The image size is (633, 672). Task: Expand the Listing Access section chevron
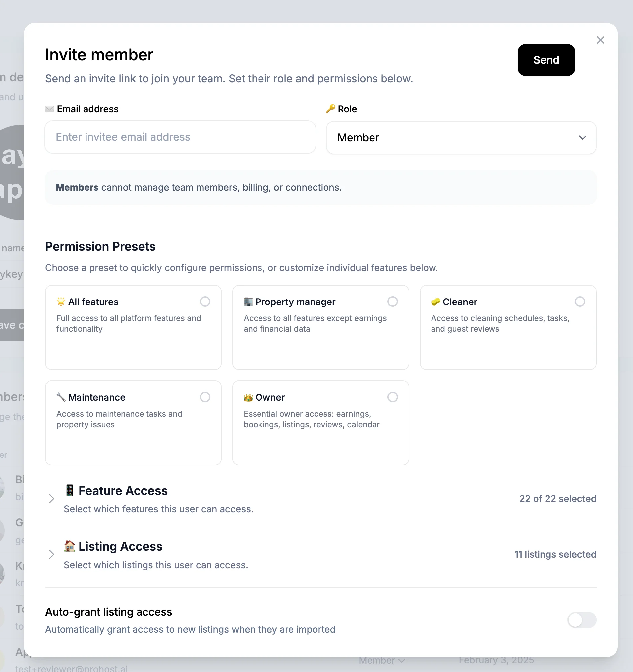51,554
